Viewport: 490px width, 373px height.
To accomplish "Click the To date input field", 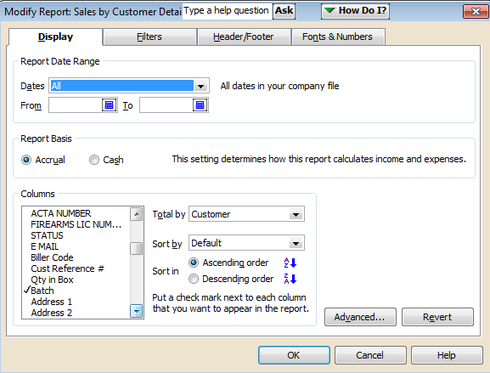I will tap(167, 105).
